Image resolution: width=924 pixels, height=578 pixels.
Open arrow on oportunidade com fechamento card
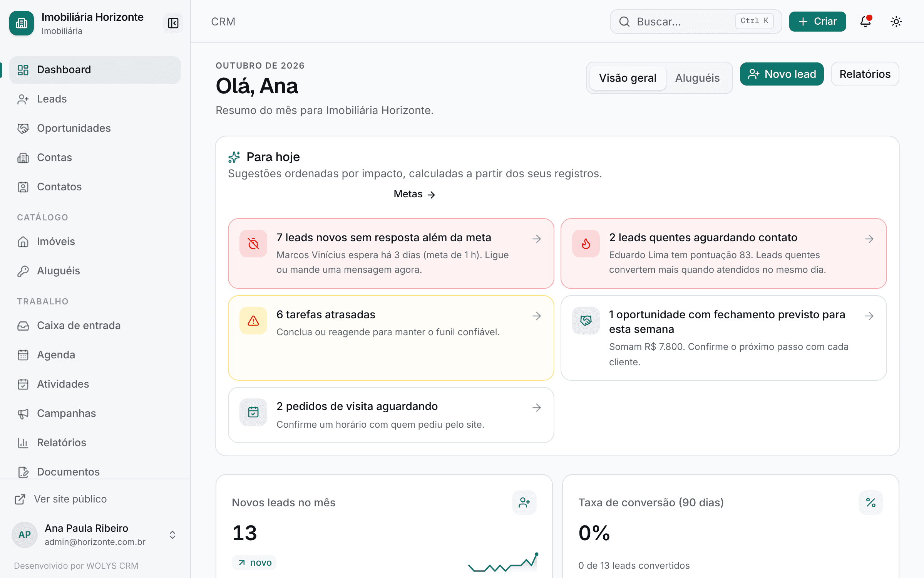coord(869,316)
